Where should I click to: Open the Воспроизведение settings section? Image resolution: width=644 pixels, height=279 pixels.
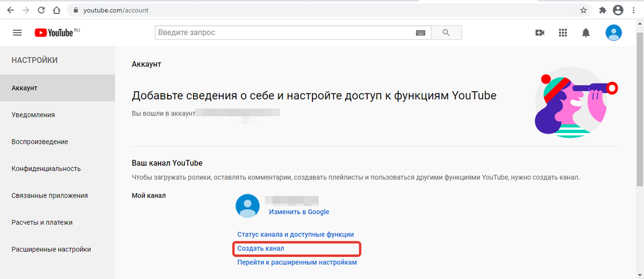(57, 142)
